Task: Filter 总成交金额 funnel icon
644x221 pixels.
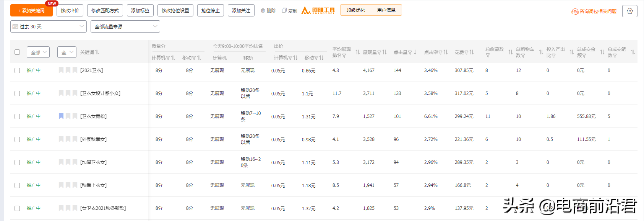Action: pos(584,56)
